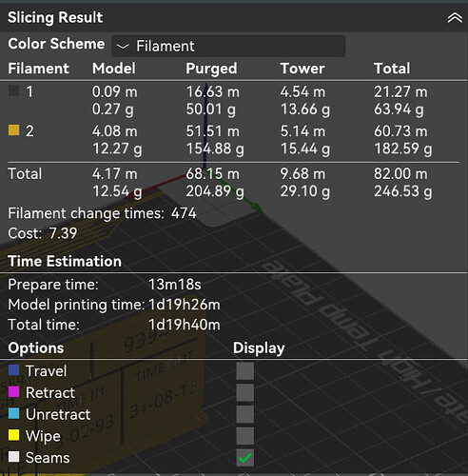
Task: Click the Filament column header
Action: [x=38, y=69]
